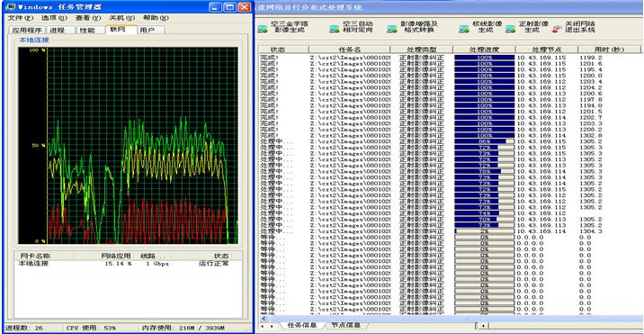This screenshot has width=644, height=334.
Task: Switch to the 性能 tab
Action: point(90,30)
